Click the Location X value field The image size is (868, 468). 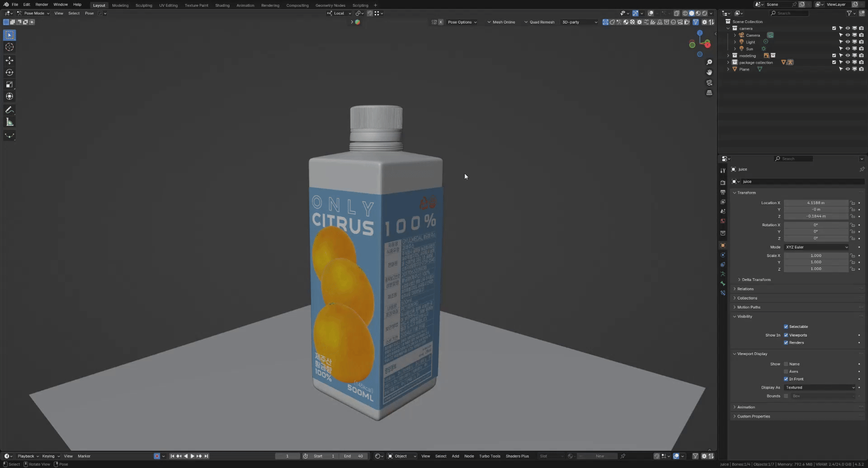(x=816, y=203)
